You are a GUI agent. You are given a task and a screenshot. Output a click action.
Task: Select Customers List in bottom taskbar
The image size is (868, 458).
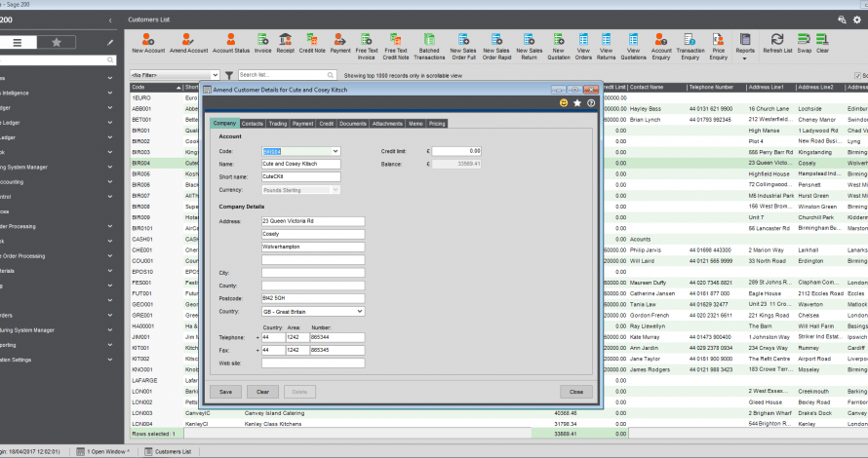point(168,451)
